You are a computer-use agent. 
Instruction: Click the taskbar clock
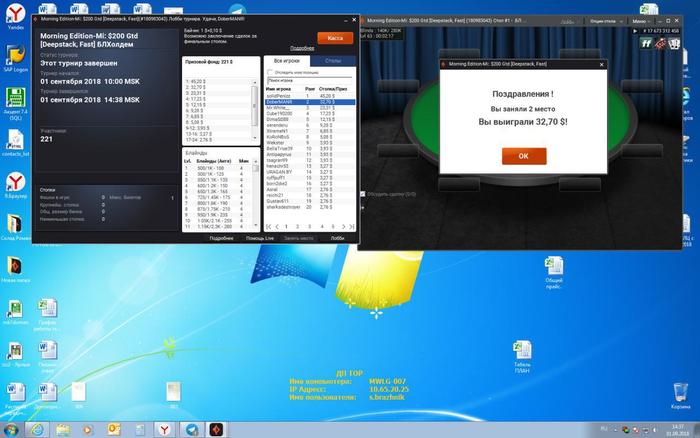click(x=677, y=430)
